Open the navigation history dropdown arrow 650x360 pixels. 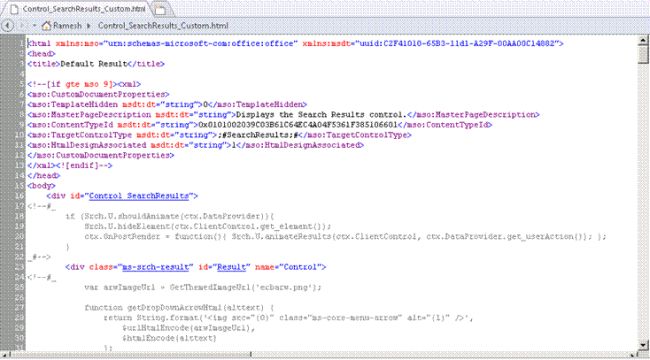pos(34,26)
